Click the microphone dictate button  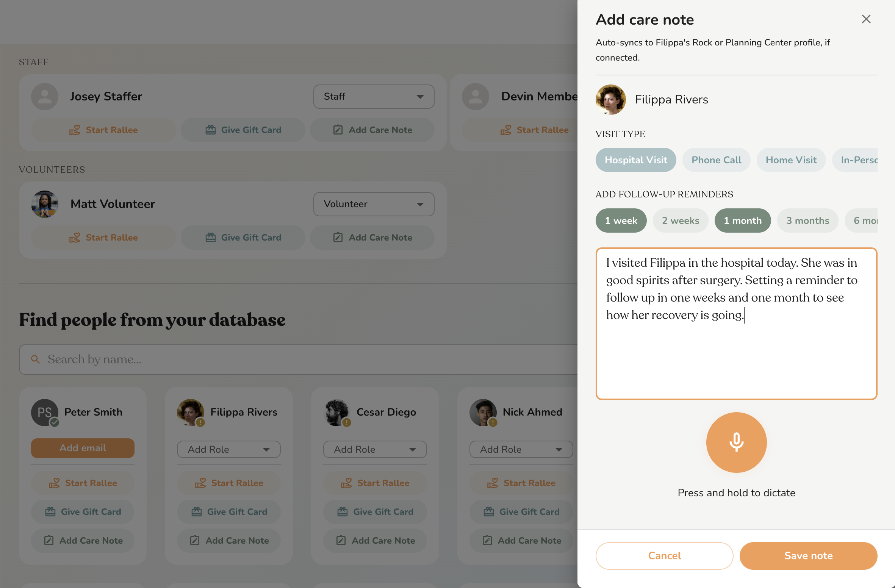736,442
